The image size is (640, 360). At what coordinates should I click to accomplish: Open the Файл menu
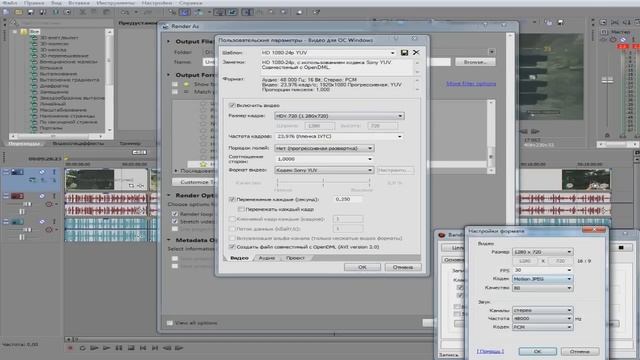[10, 3]
